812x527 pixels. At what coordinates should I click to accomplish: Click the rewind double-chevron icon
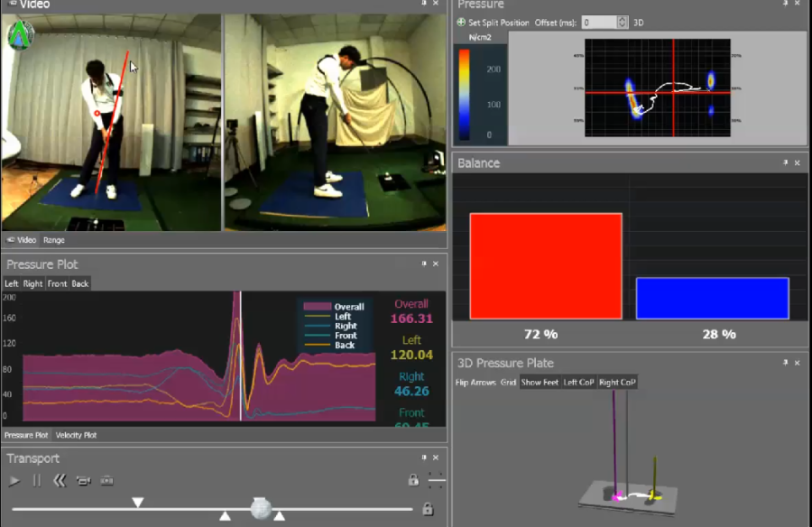coord(60,481)
